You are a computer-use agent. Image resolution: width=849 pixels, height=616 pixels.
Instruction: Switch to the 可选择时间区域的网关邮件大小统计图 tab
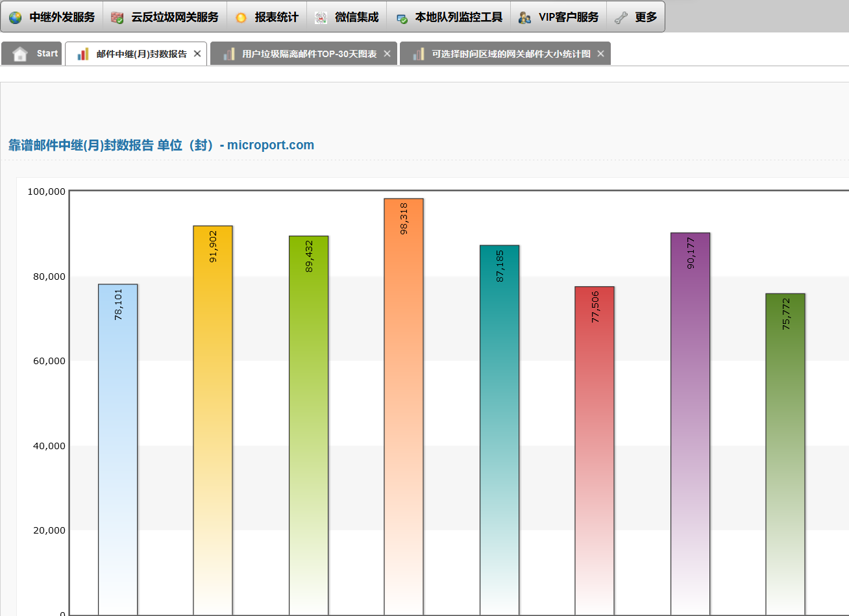[511, 54]
